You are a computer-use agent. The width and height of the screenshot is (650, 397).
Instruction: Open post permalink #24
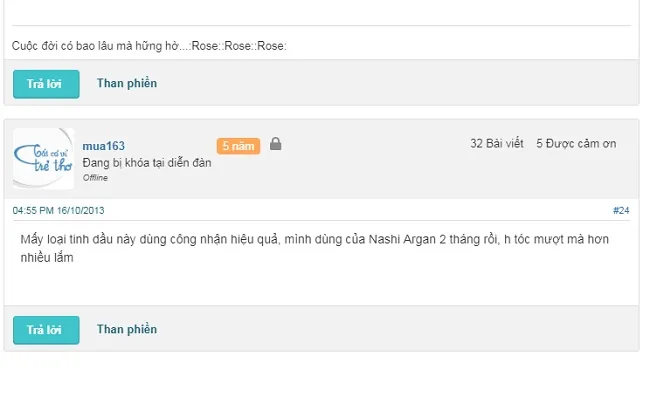tap(621, 211)
